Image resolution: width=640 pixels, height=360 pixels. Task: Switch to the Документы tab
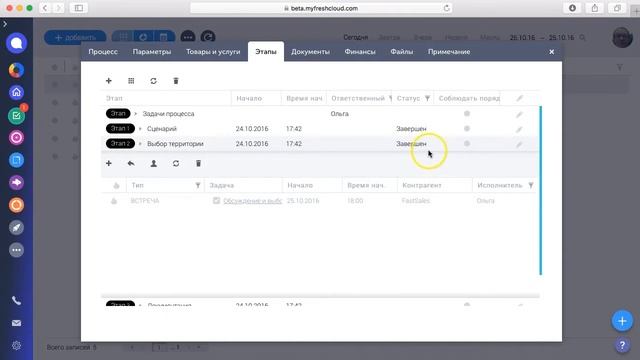pos(310,52)
